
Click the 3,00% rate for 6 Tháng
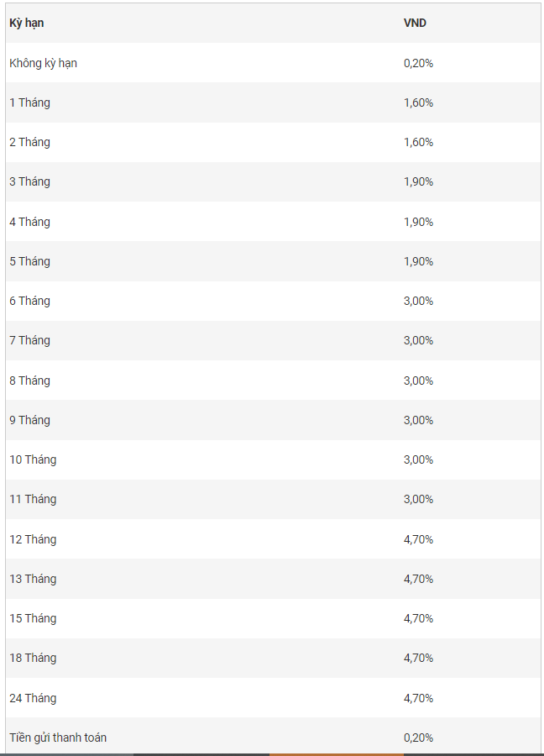click(418, 301)
